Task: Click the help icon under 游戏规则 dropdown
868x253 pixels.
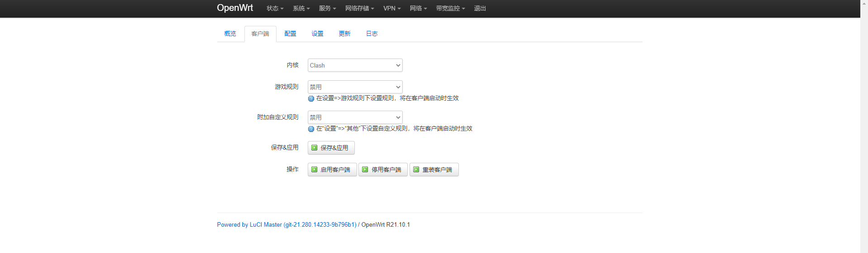Action: click(x=311, y=98)
